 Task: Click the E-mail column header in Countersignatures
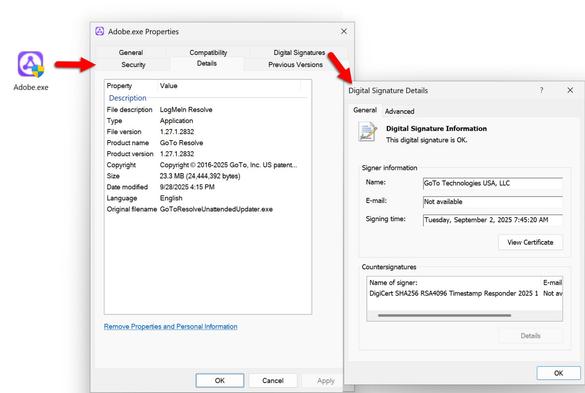(x=552, y=283)
